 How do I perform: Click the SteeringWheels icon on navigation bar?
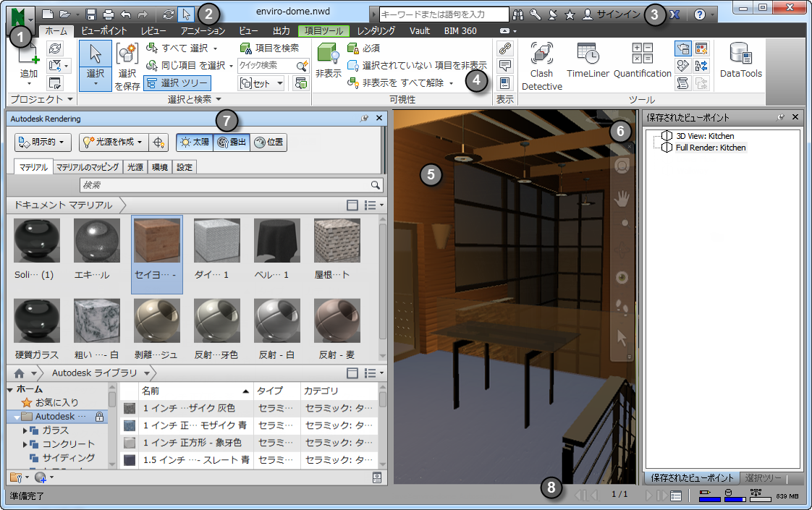tap(622, 166)
